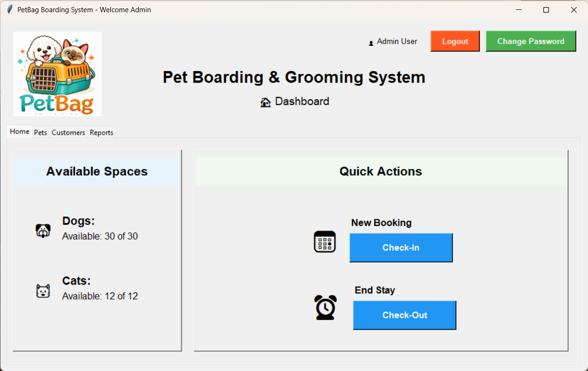The height and width of the screenshot is (371, 588).
Task: Click the Admin User label
Action: coord(397,41)
